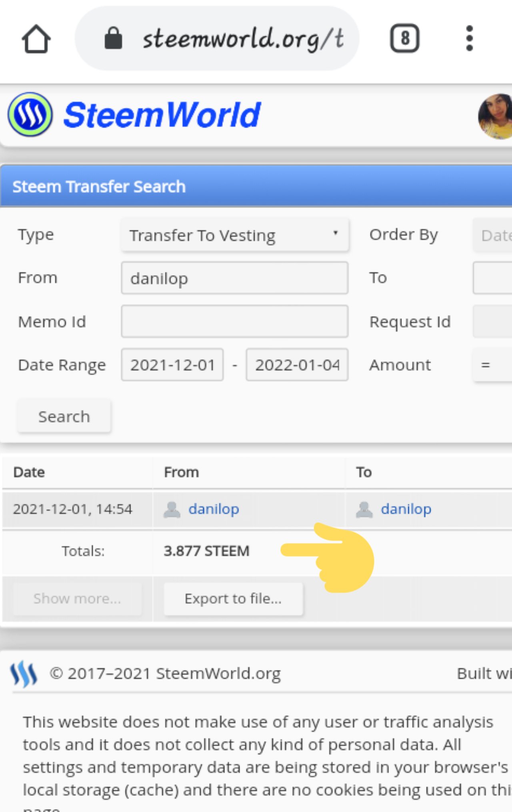Screen dimensions: 512x812
Task: Open the browser three-dot menu
Action: (x=470, y=38)
